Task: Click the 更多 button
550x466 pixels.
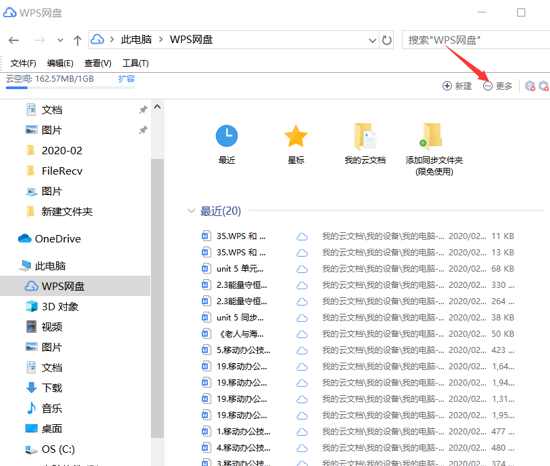Action: coord(498,86)
